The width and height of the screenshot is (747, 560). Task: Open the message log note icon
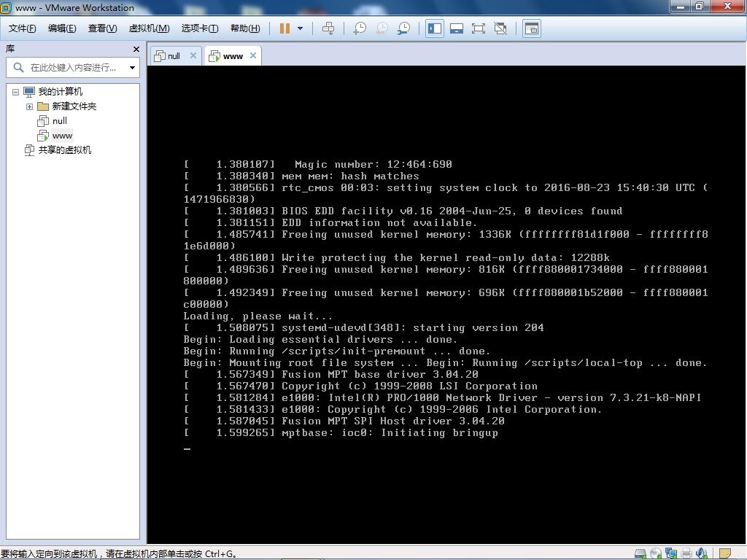[725, 553]
